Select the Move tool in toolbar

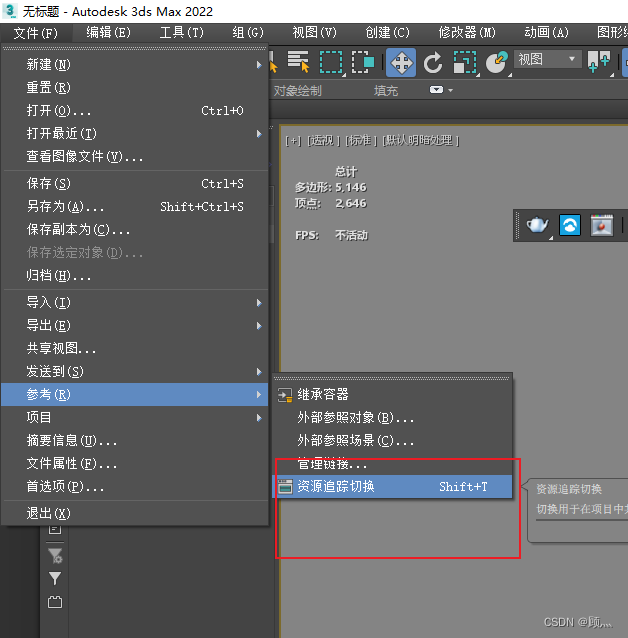[401, 63]
